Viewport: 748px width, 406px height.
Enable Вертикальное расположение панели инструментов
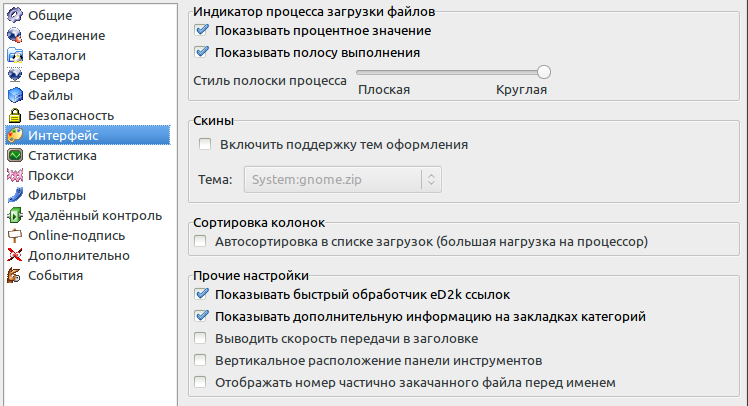tap(200, 360)
